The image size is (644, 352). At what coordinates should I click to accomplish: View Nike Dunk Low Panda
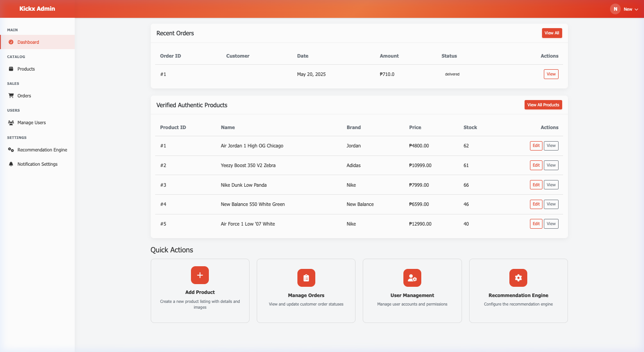pos(551,185)
